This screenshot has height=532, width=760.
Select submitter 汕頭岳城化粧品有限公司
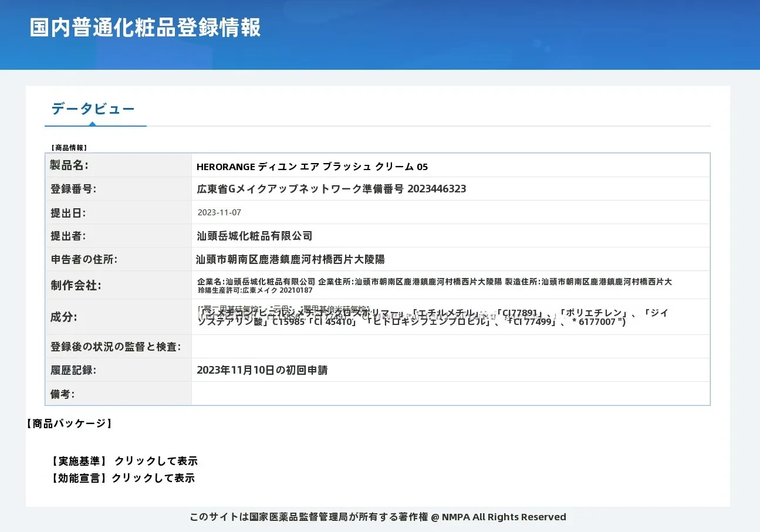click(255, 236)
